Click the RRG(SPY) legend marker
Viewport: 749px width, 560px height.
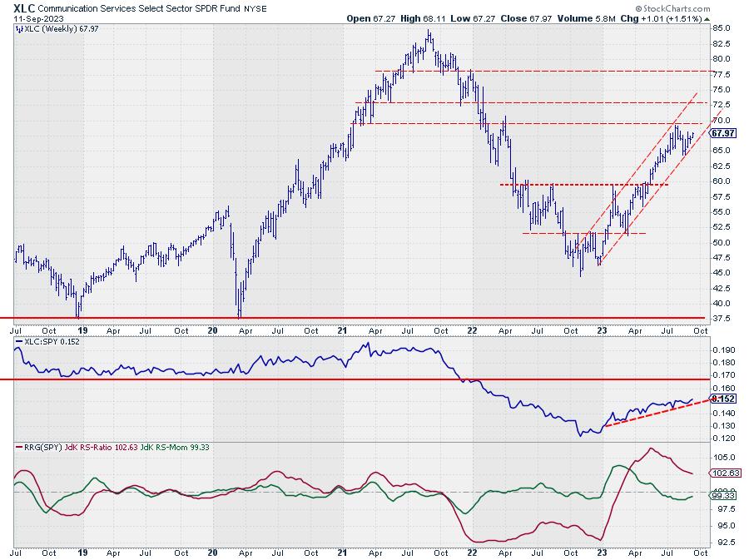click(x=18, y=448)
